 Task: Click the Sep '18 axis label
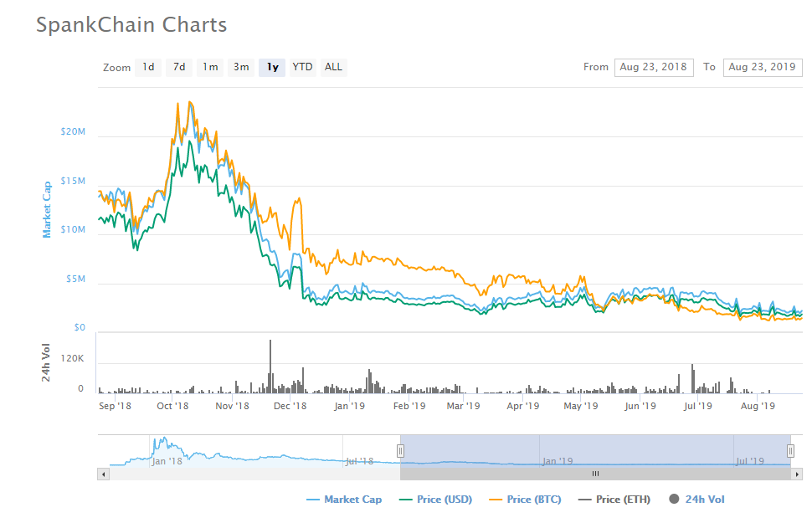115,406
